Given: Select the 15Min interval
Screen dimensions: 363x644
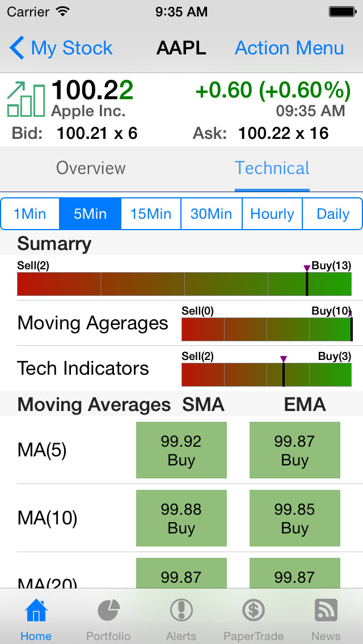Looking at the screenshot, I should [x=151, y=214].
